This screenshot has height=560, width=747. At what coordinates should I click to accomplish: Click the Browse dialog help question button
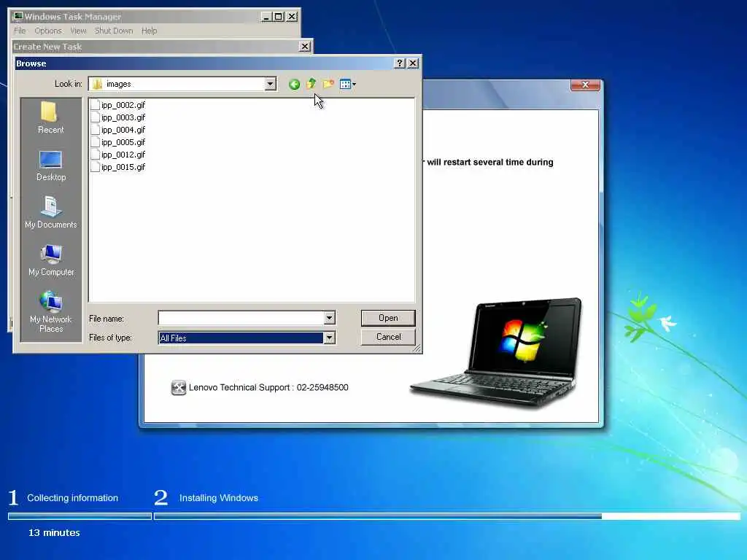[400, 63]
